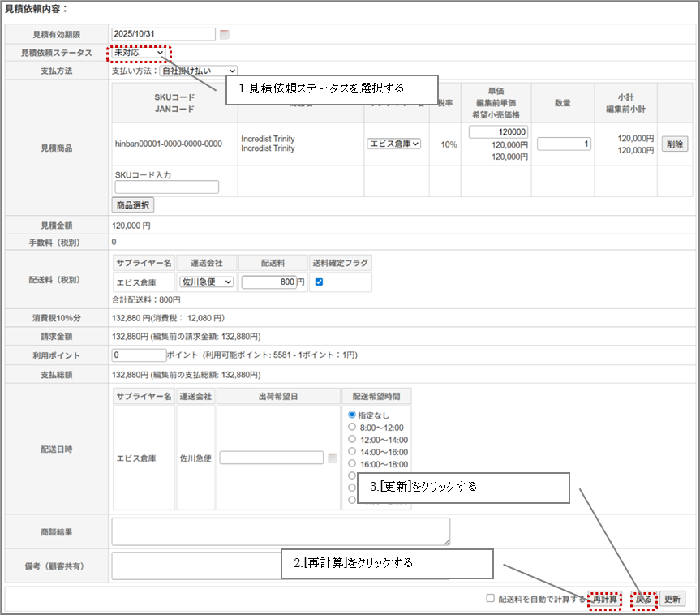The image size is (700, 615).
Task: Expand the 支払い方法 dropdown
Action: coord(198,71)
